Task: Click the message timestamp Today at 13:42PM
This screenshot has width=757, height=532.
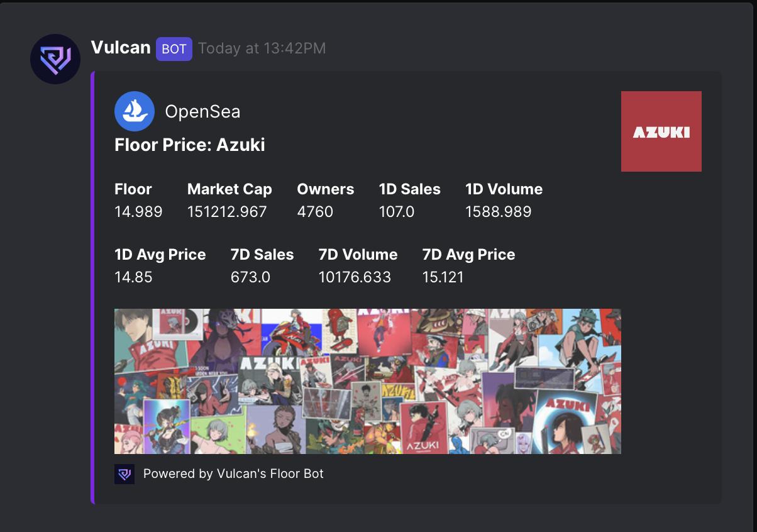Action: point(262,48)
